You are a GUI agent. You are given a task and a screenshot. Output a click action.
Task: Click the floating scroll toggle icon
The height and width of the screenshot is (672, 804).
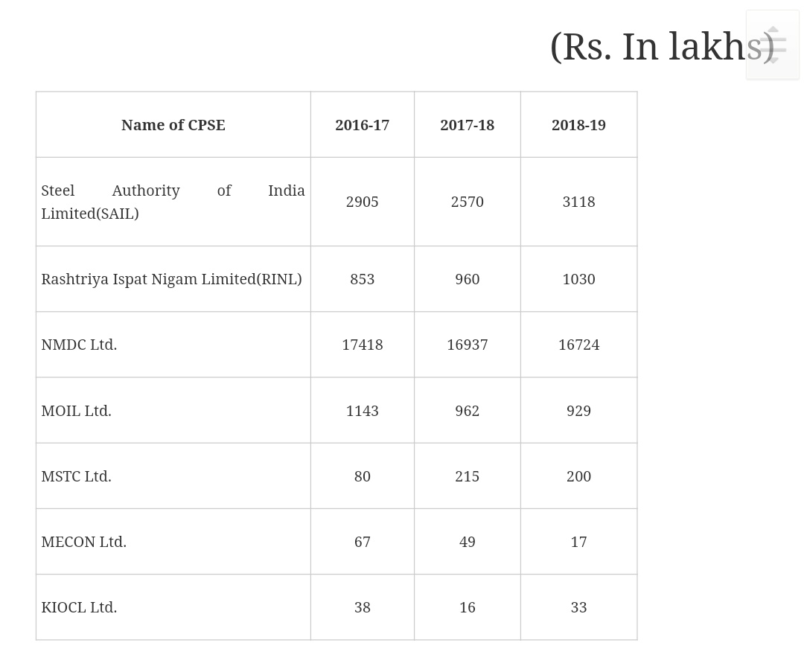click(x=773, y=45)
